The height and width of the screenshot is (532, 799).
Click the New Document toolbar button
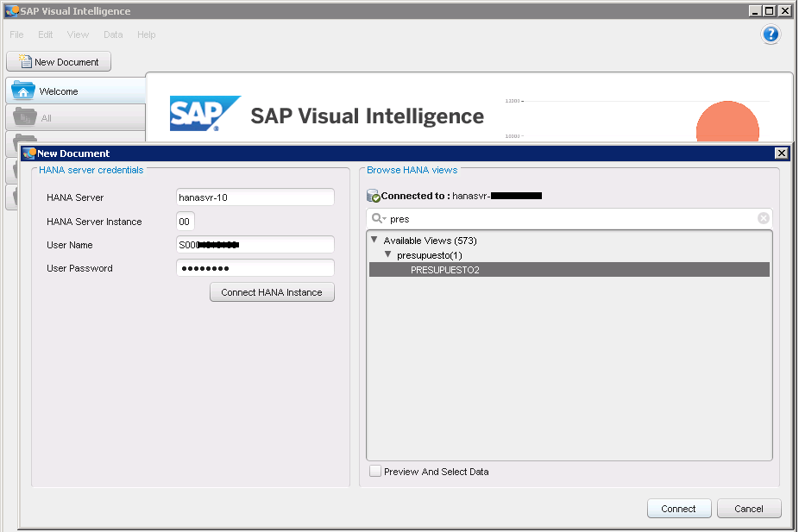(59, 62)
